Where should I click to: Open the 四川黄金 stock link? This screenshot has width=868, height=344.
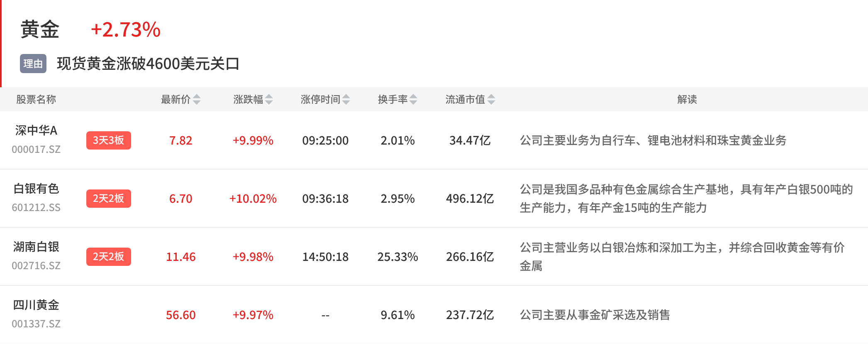pos(36,305)
